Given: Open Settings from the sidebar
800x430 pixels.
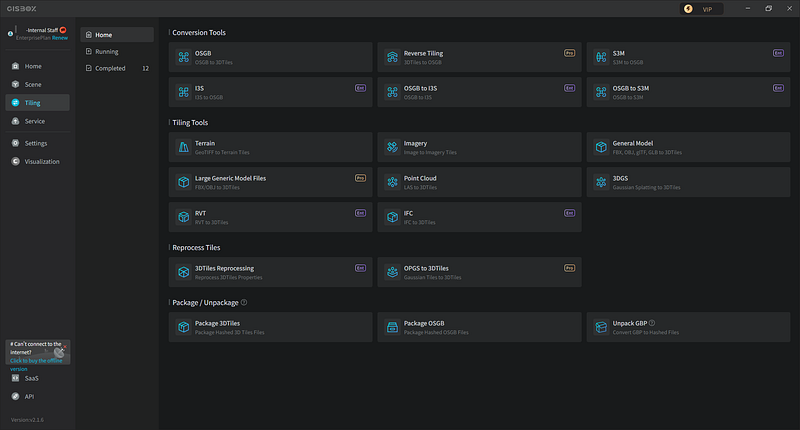Looking at the screenshot, I should (x=38, y=143).
